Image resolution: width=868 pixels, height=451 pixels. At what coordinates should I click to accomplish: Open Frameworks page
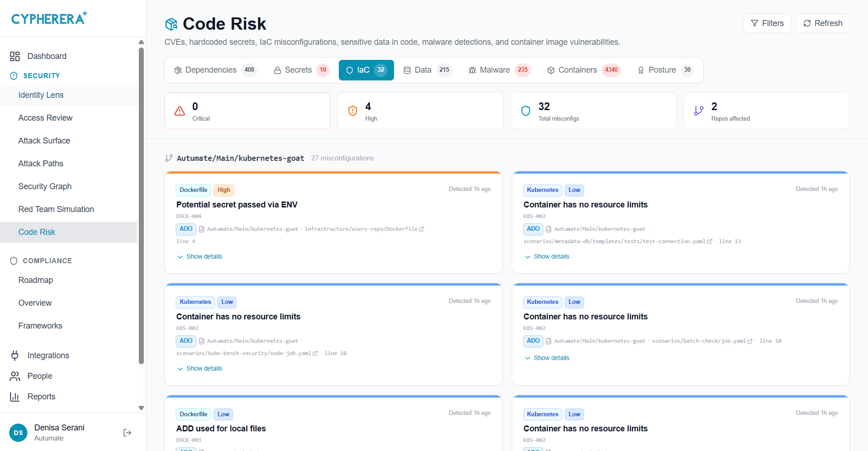coord(68,326)
